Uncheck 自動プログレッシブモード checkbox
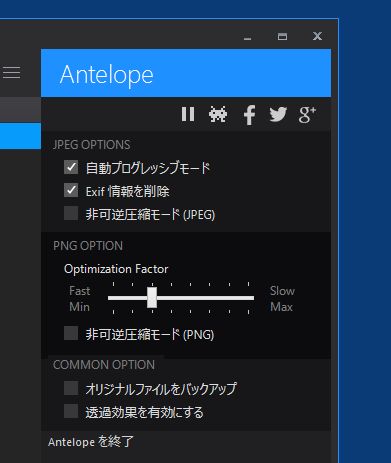 pyautogui.click(x=71, y=167)
